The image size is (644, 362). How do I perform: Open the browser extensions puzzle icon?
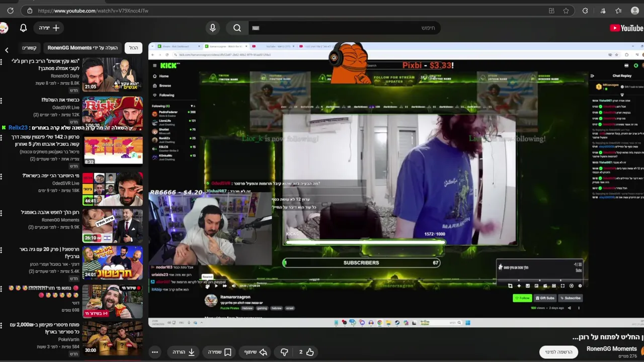[x=585, y=11]
